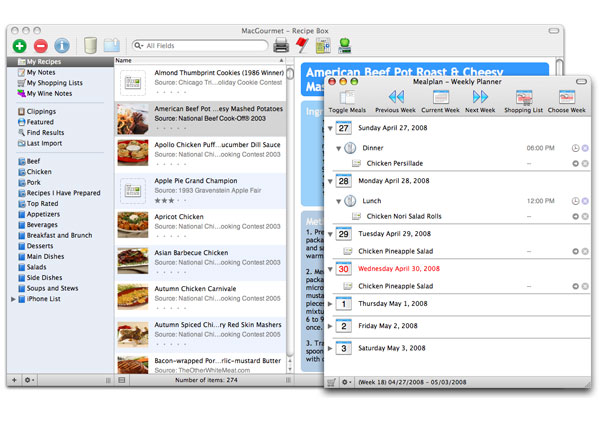Click the All Fields search box
The height and width of the screenshot is (442, 600).
(200, 46)
